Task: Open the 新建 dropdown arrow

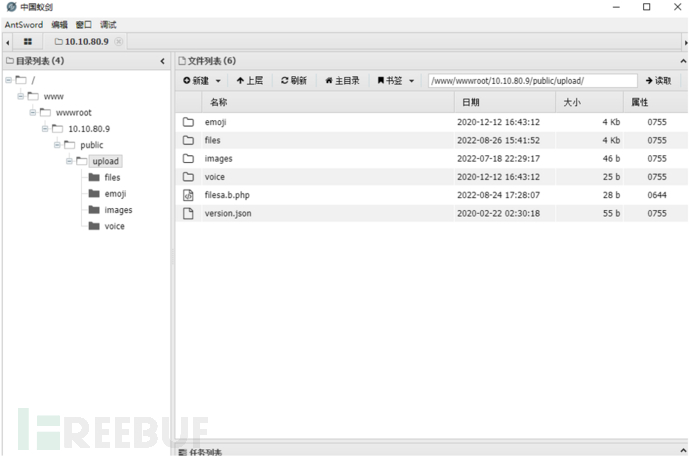Action: pos(218,81)
